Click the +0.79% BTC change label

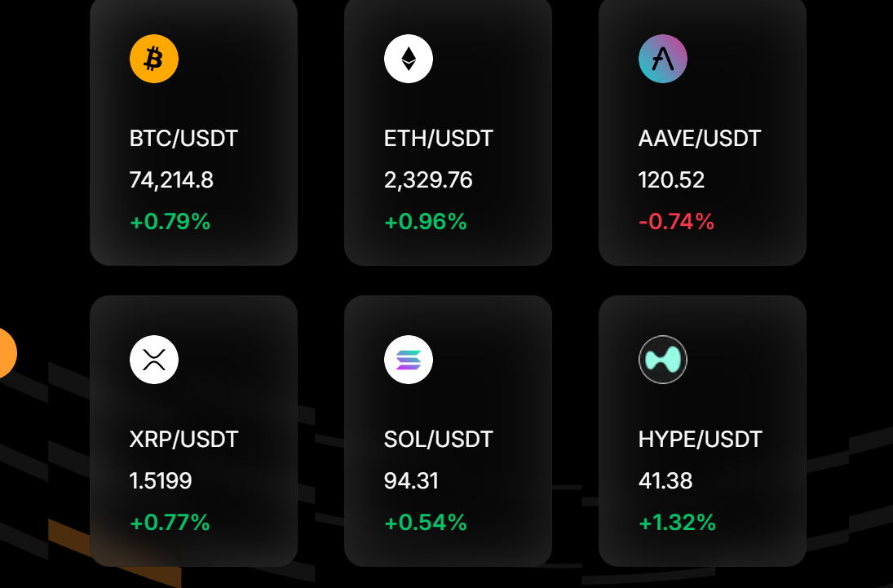168,221
